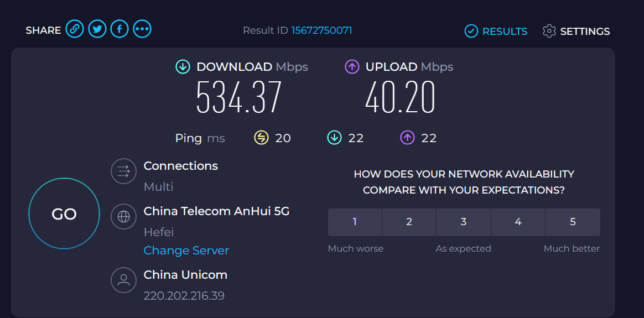Rate network availability as 3

point(464,222)
